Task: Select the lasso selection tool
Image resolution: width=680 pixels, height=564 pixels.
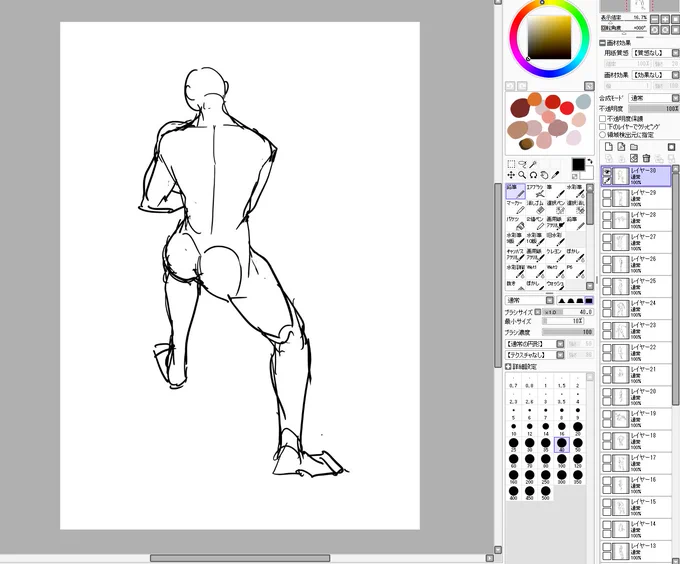Action: click(x=522, y=164)
